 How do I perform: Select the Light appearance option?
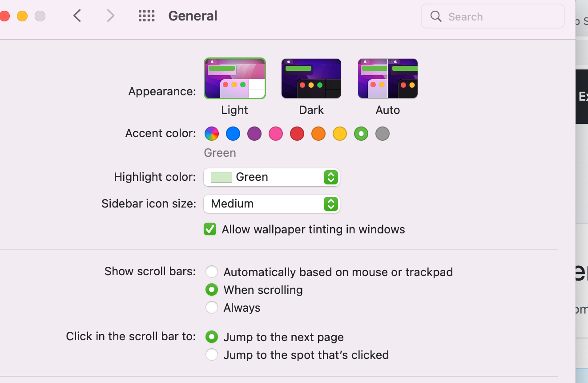tap(234, 78)
